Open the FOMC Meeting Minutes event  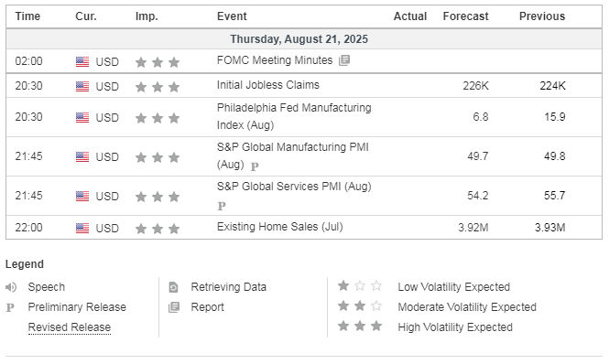click(x=275, y=60)
